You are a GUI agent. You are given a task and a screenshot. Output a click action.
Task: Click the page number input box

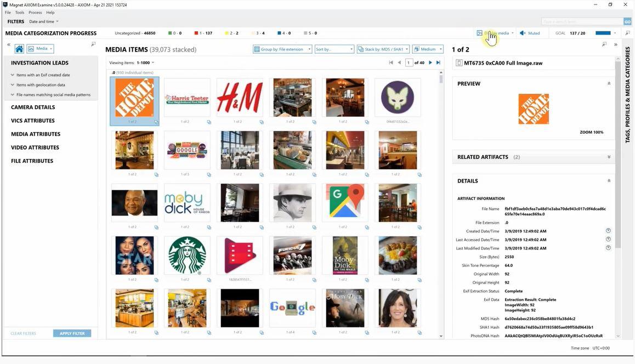click(409, 62)
